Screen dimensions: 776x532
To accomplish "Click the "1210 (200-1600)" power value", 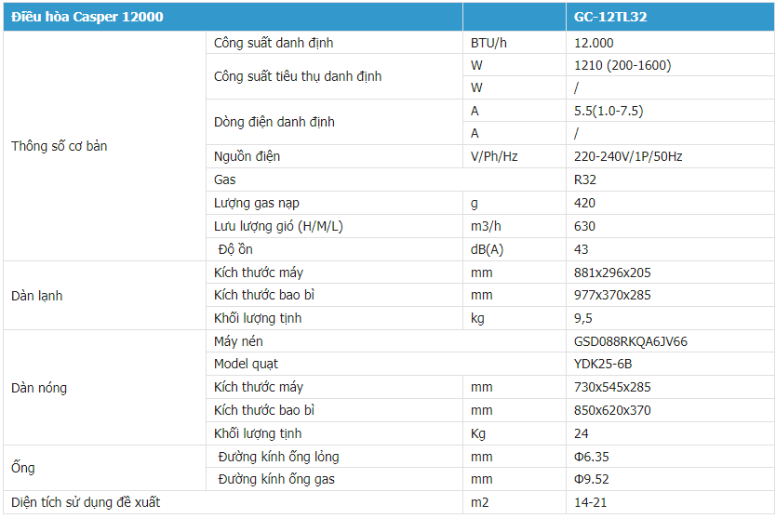I will point(622,65).
